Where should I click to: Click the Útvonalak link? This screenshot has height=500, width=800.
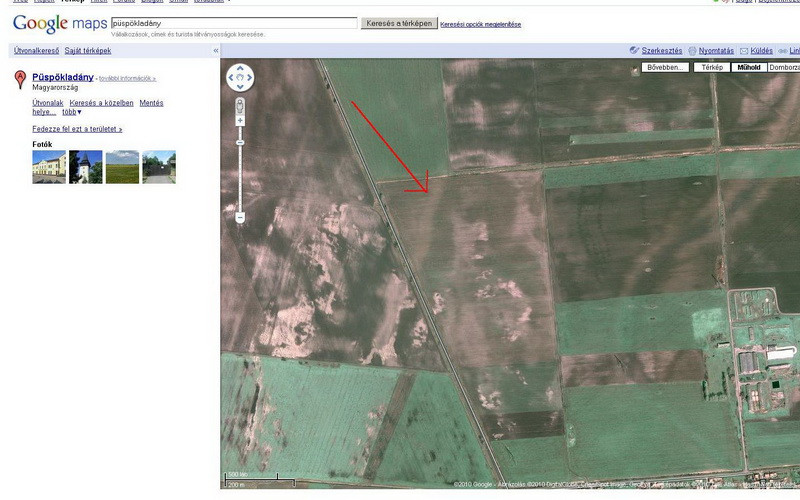(47, 103)
